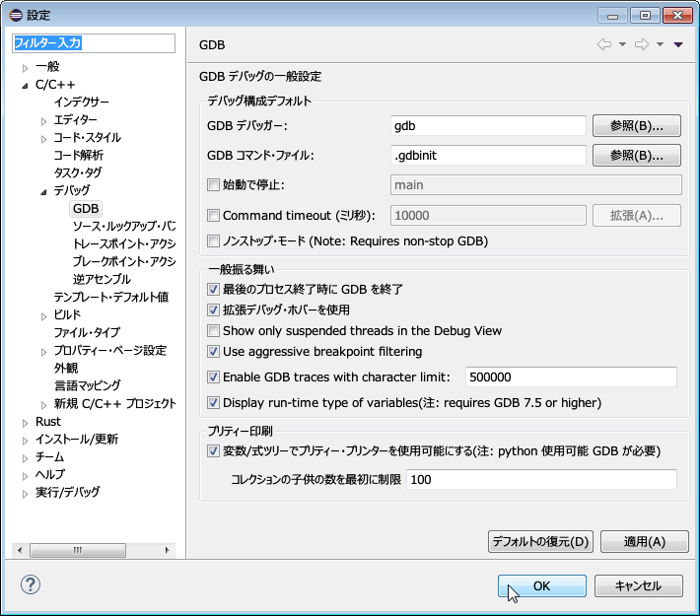Select 外観 in the tree

point(66,368)
